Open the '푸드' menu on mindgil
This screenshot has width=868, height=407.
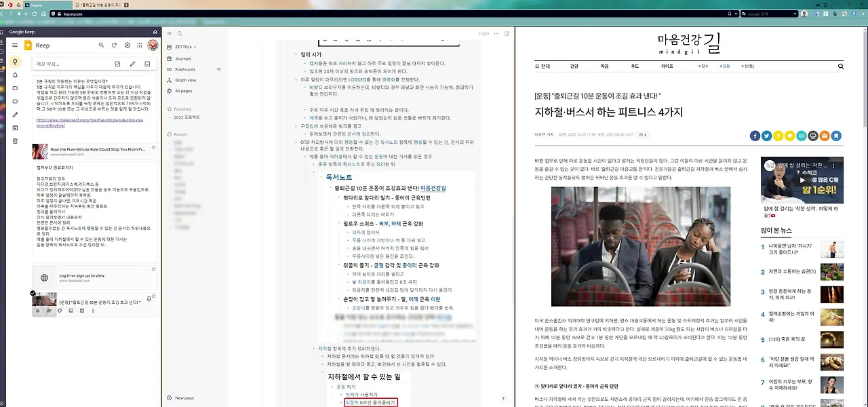[x=635, y=66]
